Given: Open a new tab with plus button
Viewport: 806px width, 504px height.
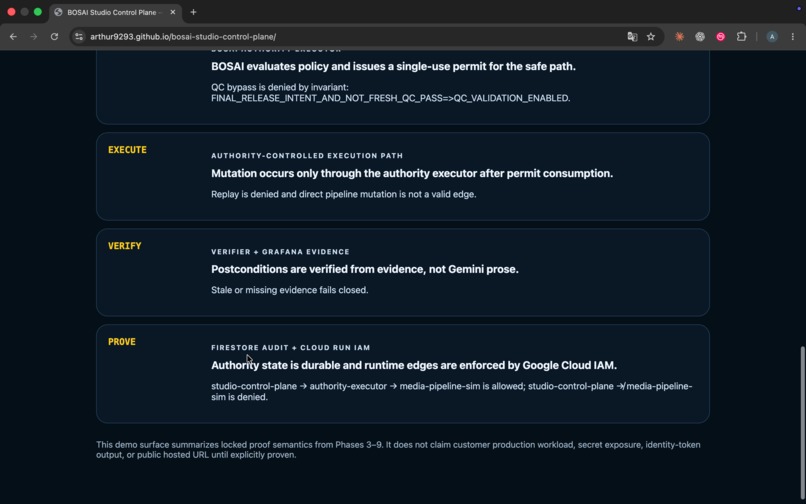Looking at the screenshot, I should coord(193,12).
